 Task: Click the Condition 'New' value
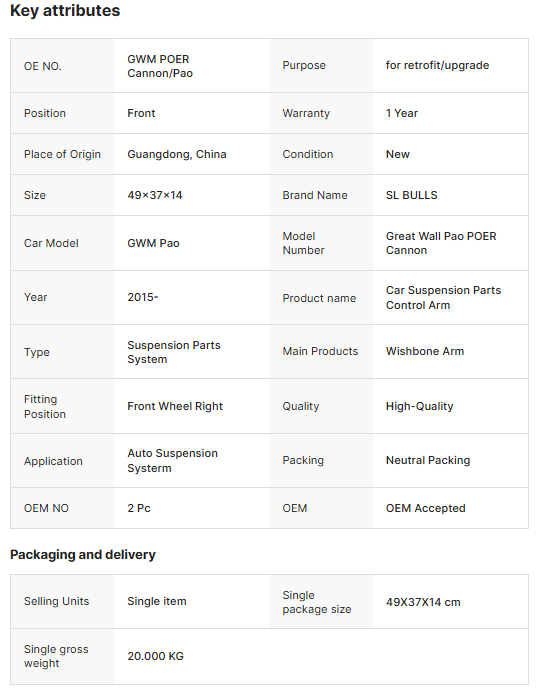pyautogui.click(x=398, y=154)
